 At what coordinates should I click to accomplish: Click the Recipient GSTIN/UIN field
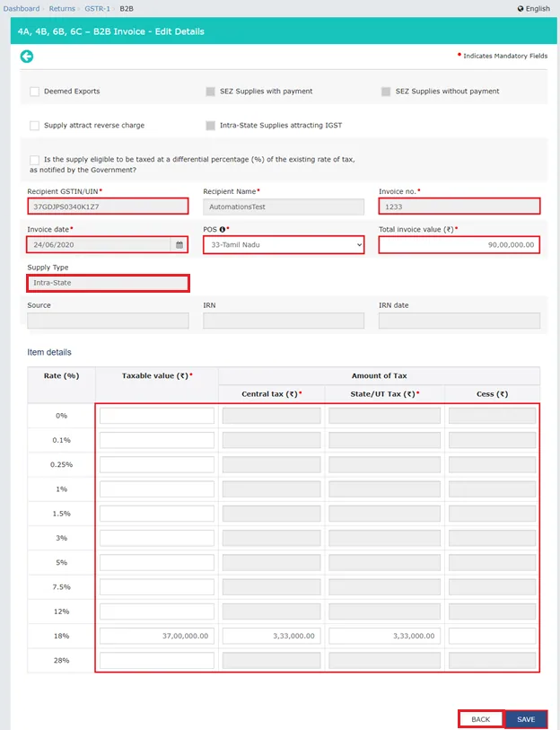(108, 207)
